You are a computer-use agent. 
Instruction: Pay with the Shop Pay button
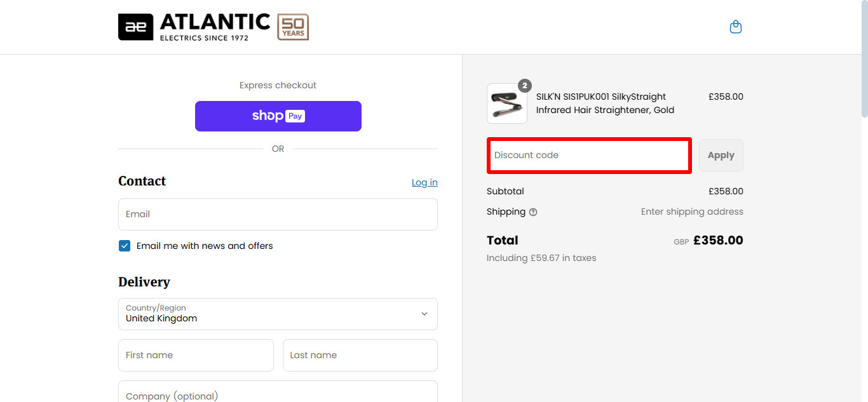pyautogui.click(x=278, y=116)
